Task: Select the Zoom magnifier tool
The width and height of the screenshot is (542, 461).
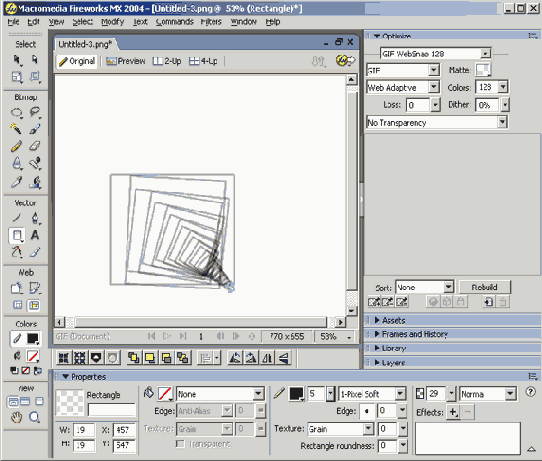Action: pyautogui.click(x=34, y=417)
